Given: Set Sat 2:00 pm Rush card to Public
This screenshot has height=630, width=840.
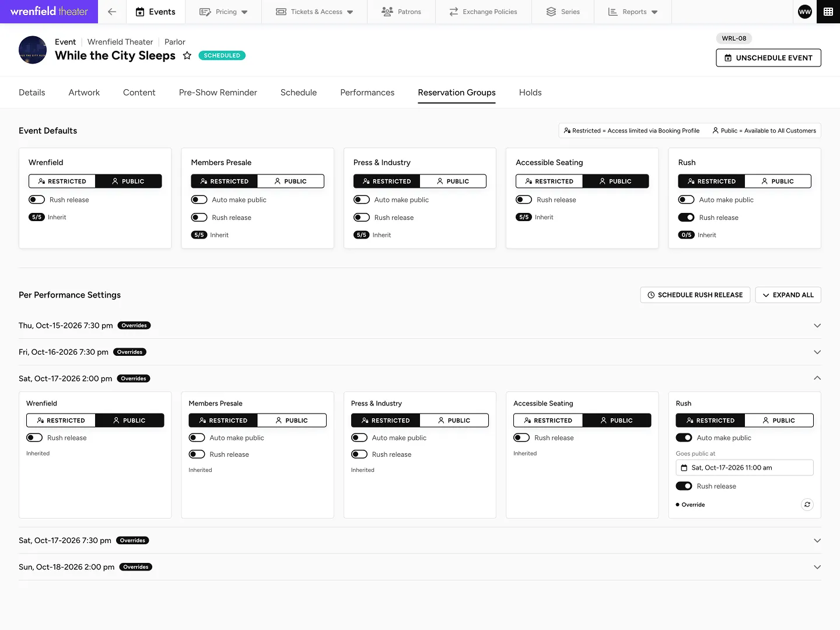Looking at the screenshot, I should 778,420.
